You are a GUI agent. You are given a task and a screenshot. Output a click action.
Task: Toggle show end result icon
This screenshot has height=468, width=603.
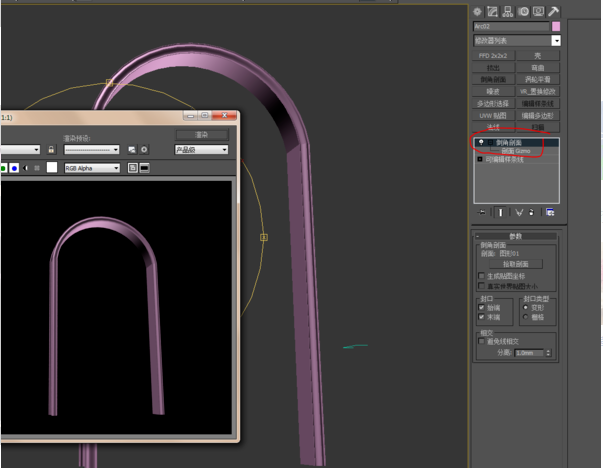point(500,212)
